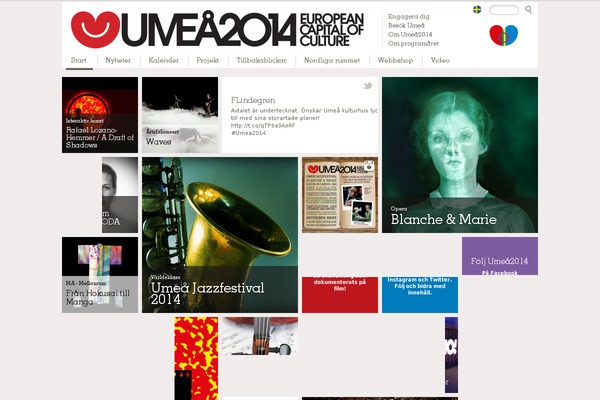The image size is (600, 400).
Task: Click the blue Instagram och Twitter tile
Action: [x=420, y=295]
